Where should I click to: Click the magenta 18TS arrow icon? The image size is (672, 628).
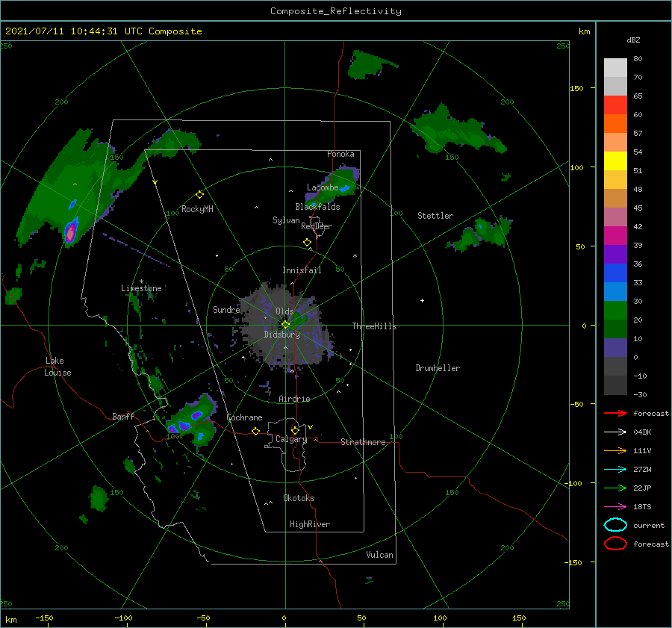(615, 507)
